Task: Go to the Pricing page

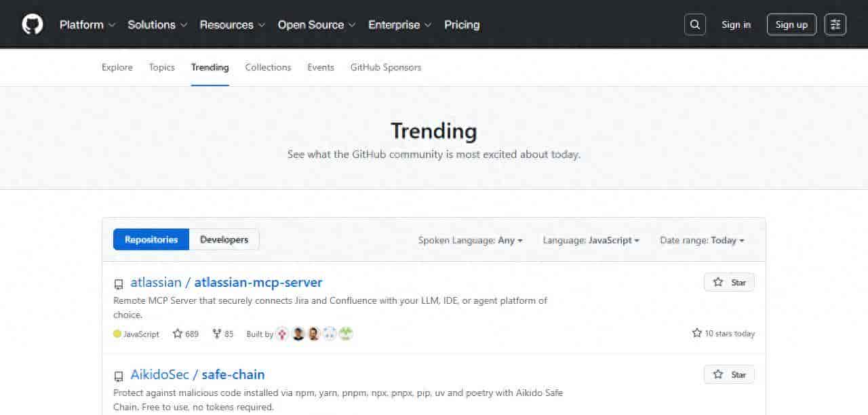Action: [462, 24]
